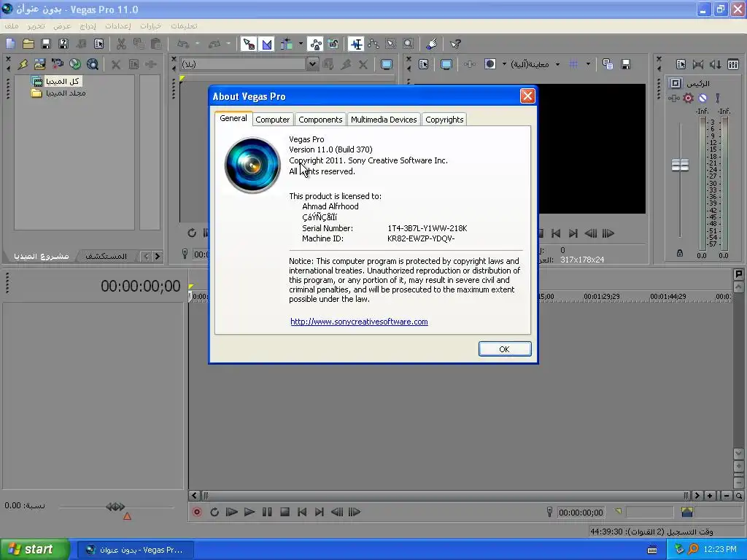Show previous tabs arrow in media panel
Viewport: 747px width, 560px height.
[146, 256]
